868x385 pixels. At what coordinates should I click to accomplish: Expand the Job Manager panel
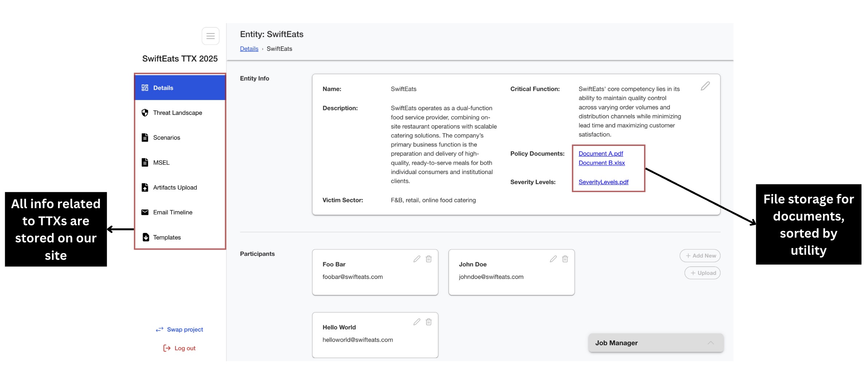[710, 343]
